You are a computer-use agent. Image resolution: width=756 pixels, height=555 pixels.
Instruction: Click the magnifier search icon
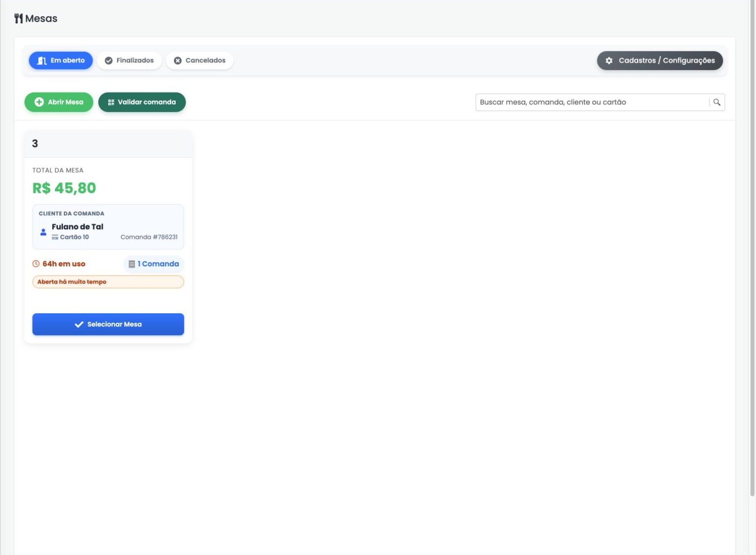[x=717, y=102]
